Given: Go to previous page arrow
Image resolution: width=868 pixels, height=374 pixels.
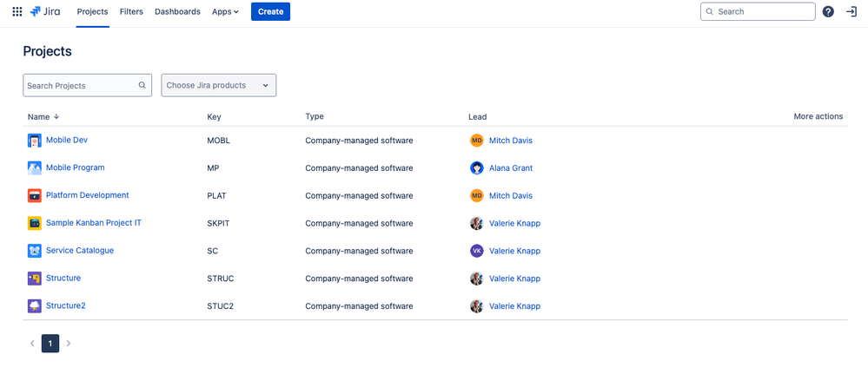Looking at the screenshot, I should (32, 344).
